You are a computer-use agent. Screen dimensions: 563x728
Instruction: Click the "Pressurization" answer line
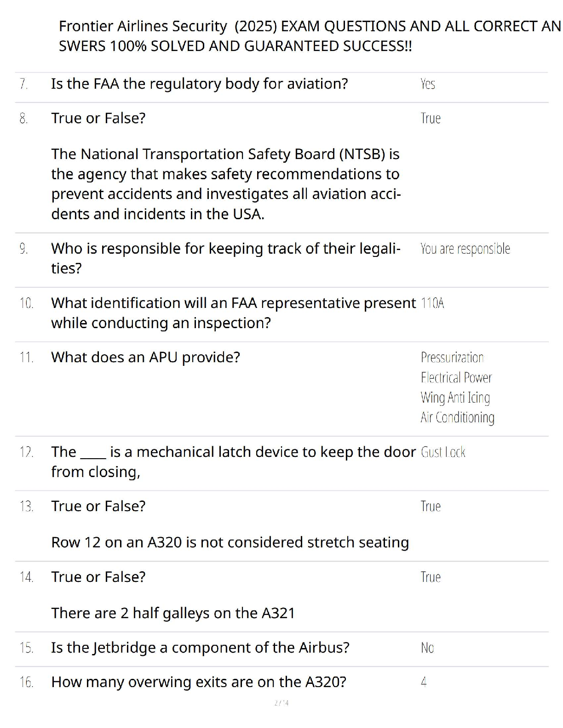pos(452,358)
